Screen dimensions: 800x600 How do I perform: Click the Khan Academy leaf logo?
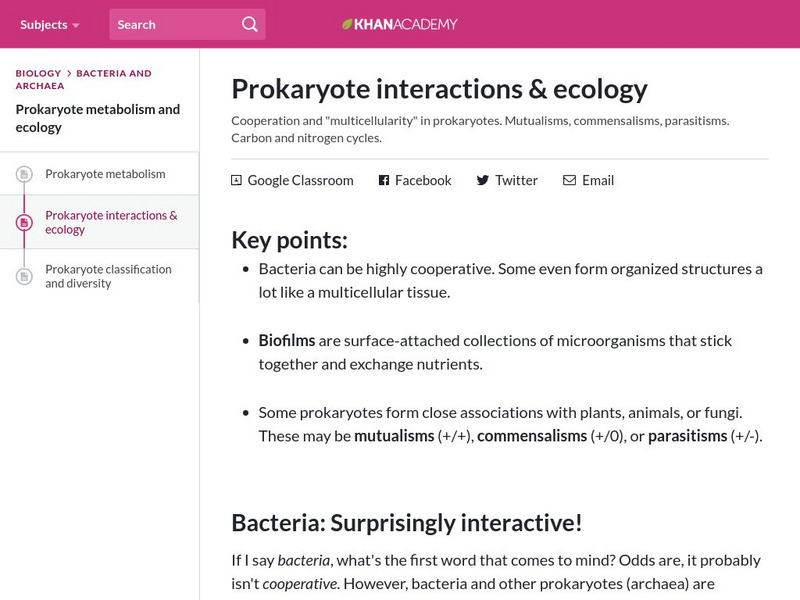(347, 24)
